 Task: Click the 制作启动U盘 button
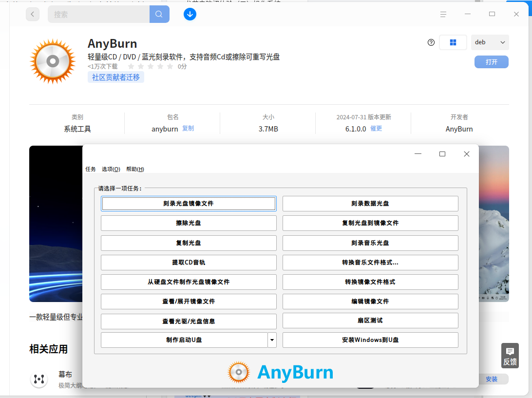[x=184, y=340]
